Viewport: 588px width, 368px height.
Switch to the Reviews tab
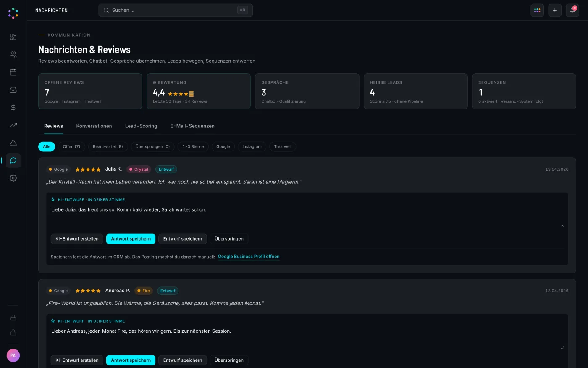tap(53, 126)
